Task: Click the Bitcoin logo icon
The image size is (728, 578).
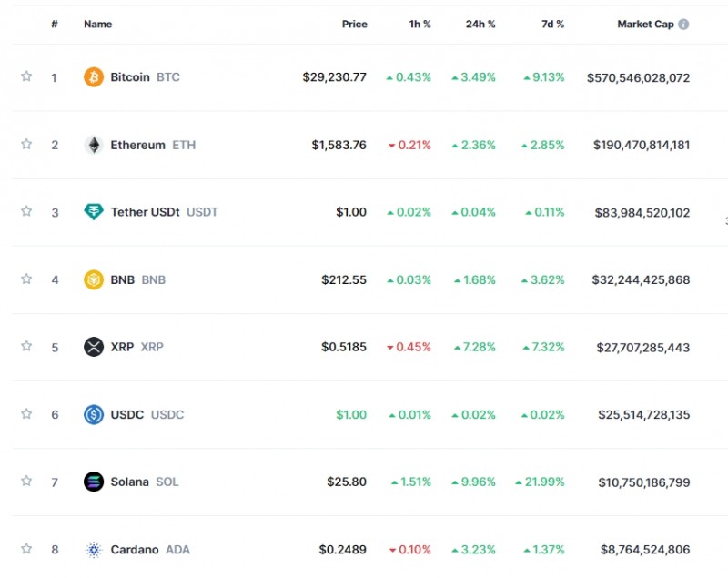Action: pos(94,77)
